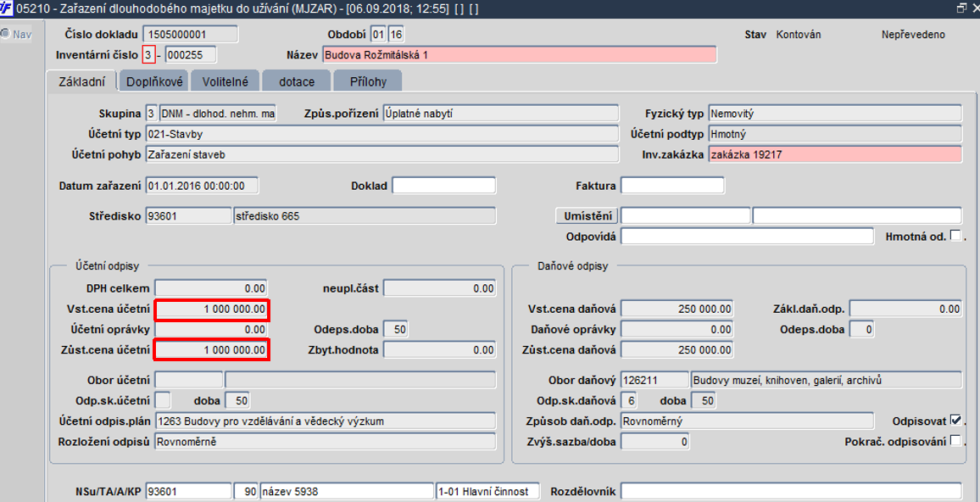
Task: Switch to the dotace tab
Action: pyautogui.click(x=296, y=81)
